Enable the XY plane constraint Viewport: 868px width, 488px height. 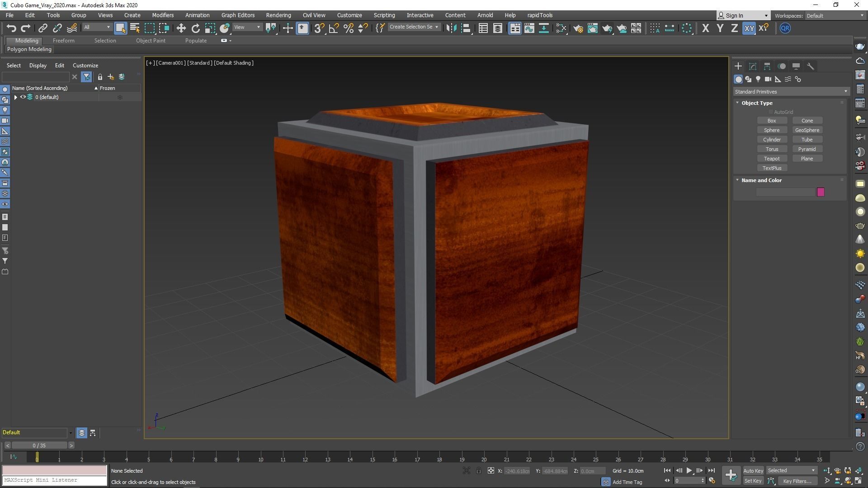(749, 28)
